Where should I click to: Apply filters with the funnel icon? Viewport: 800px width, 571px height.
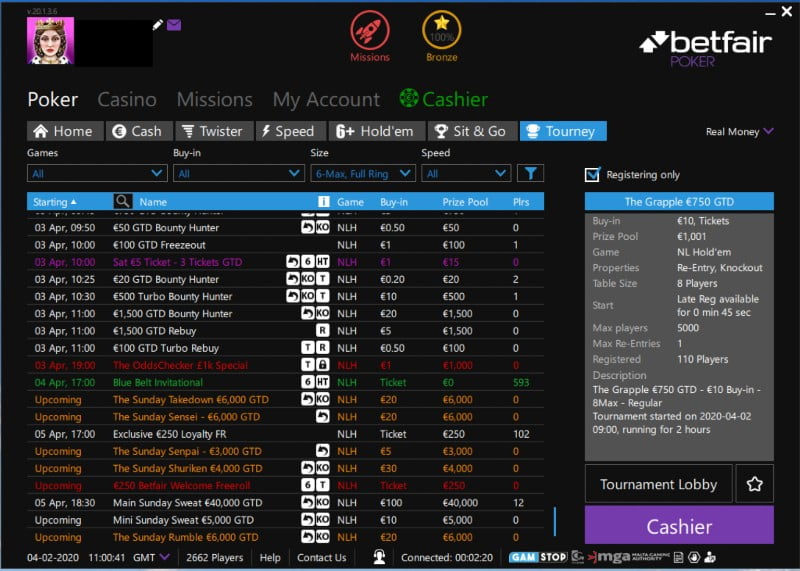tap(531, 173)
